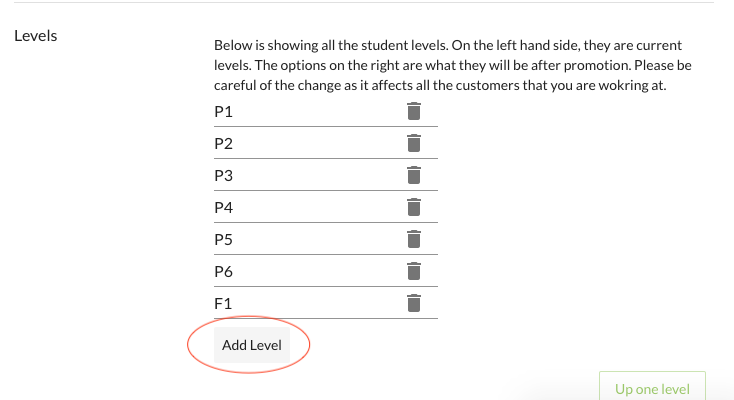Remove level P2 using its trash icon

pos(414,144)
